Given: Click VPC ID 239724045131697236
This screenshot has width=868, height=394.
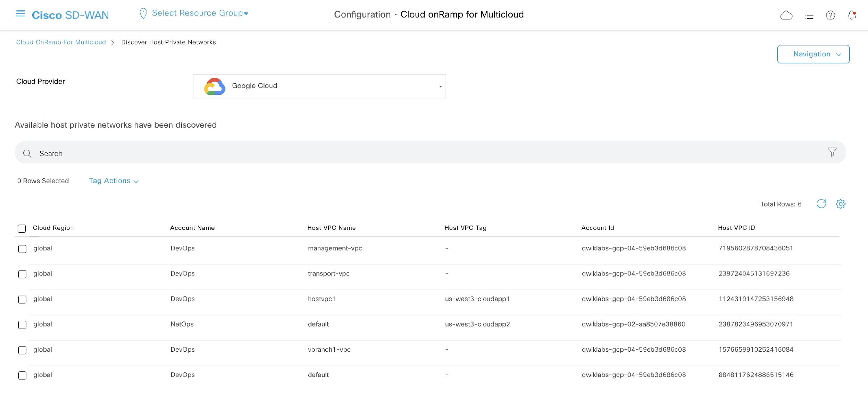Looking at the screenshot, I should pos(754,274).
